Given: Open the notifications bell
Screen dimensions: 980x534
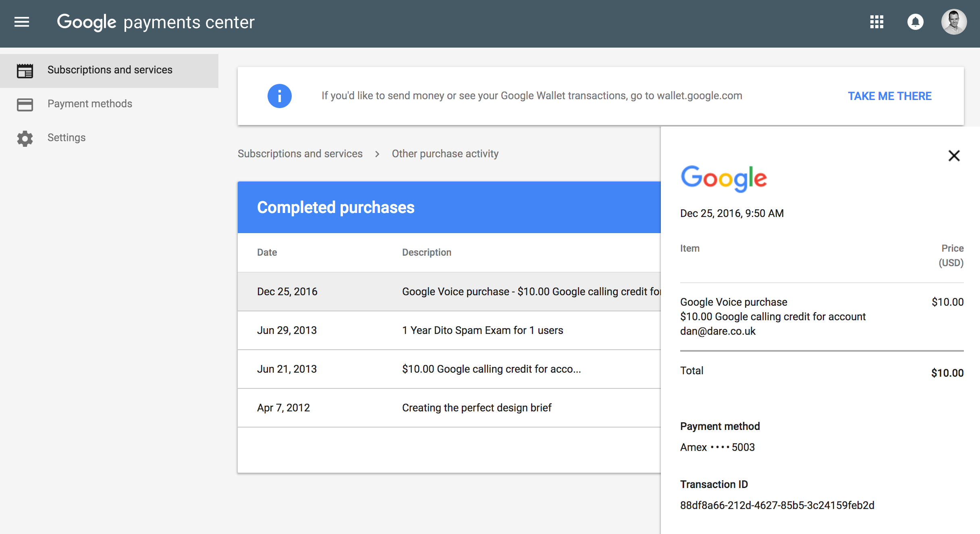Looking at the screenshot, I should (916, 22).
